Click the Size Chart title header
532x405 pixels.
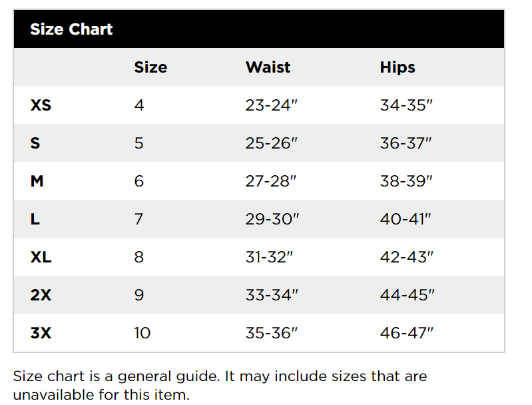point(71,29)
